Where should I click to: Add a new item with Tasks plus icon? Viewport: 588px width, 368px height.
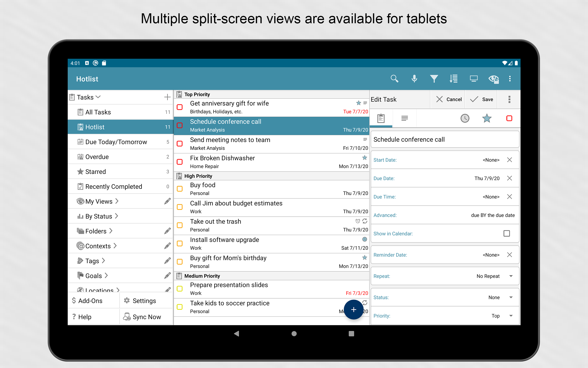pos(167,97)
